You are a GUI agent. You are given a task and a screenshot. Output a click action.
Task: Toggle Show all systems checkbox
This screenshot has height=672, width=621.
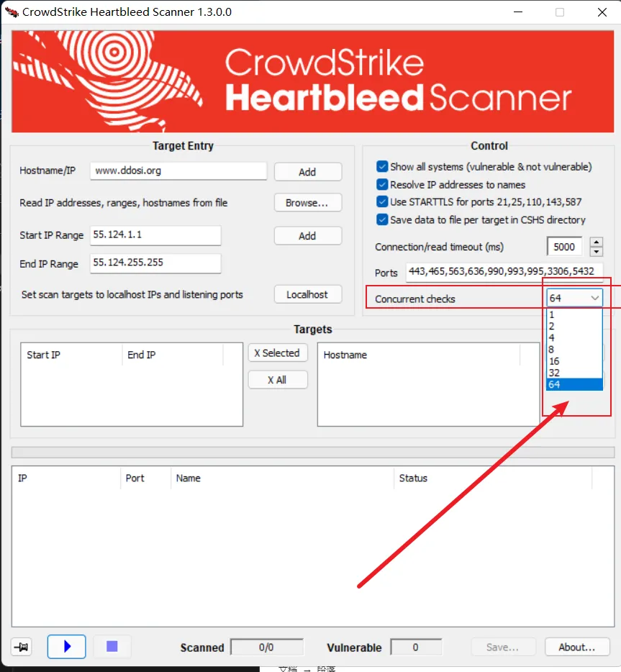382,166
